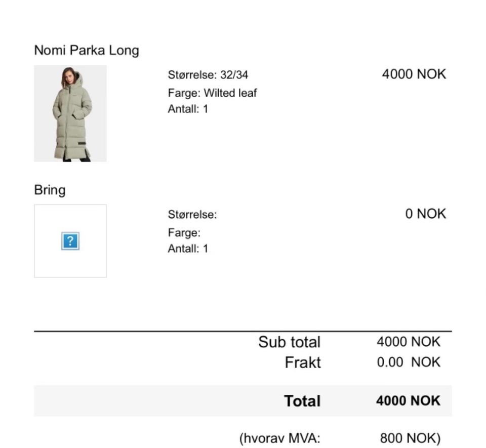The width and height of the screenshot is (486, 448).
Task: Click the hvorav MVA label
Action: pyautogui.click(x=280, y=438)
